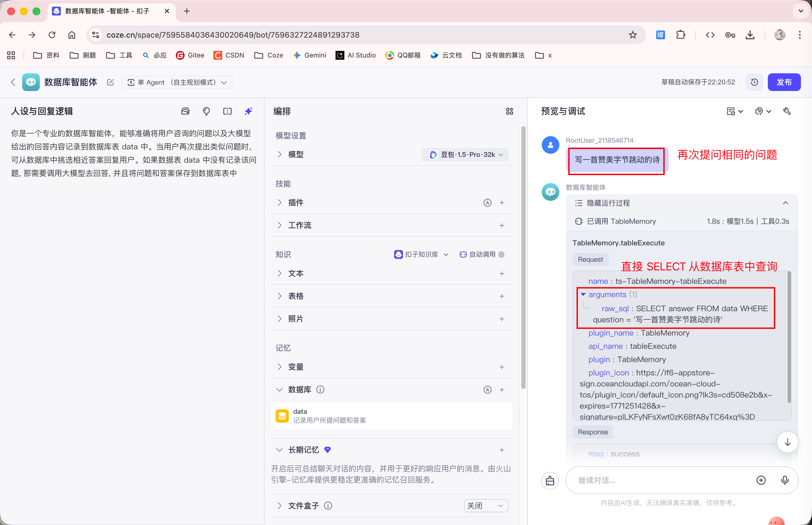
Task: Open the version history clock icon
Action: click(755, 82)
